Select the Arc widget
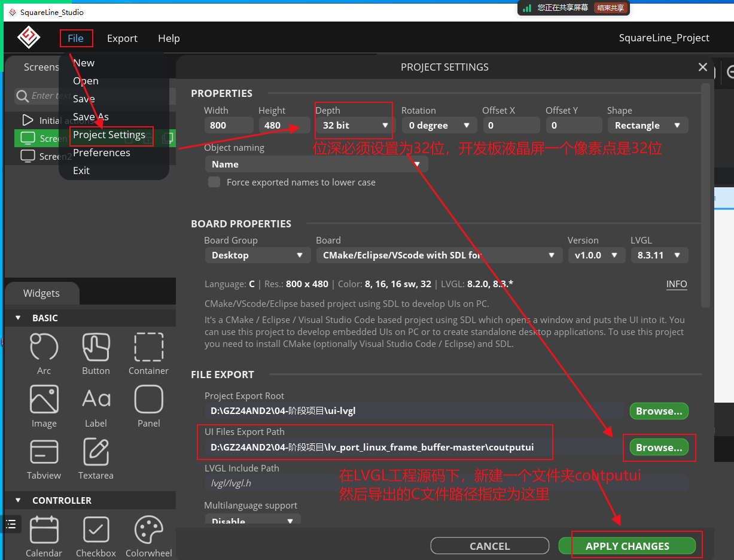 pos(44,354)
